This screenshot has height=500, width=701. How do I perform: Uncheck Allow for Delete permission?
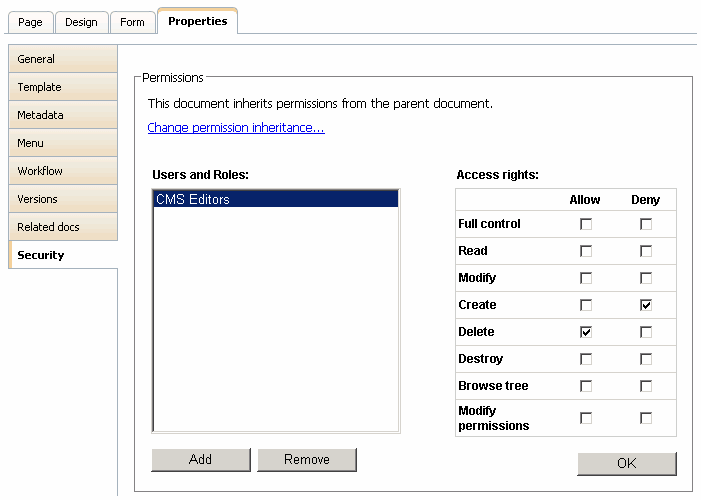pyautogui.click(x=586, y=332)
